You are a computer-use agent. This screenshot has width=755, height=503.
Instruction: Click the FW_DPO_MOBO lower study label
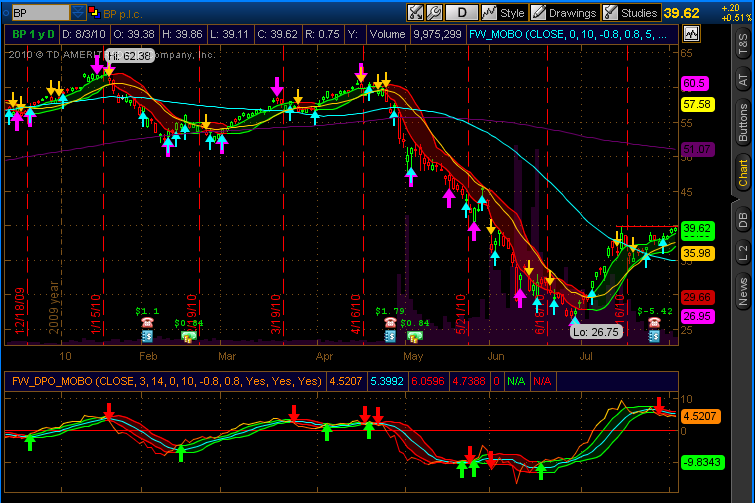[x=166, y=381]
